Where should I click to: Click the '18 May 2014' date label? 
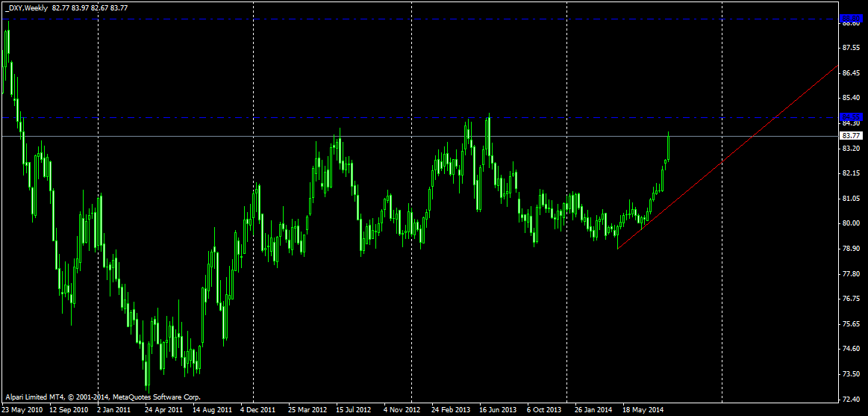tap(642, 411)
